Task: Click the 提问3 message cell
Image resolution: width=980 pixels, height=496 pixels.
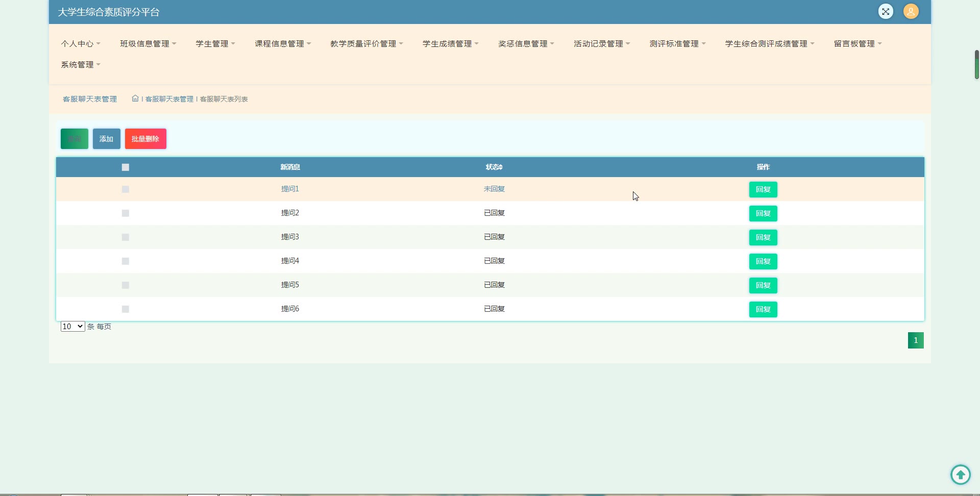Action: [x=290, y=237]
